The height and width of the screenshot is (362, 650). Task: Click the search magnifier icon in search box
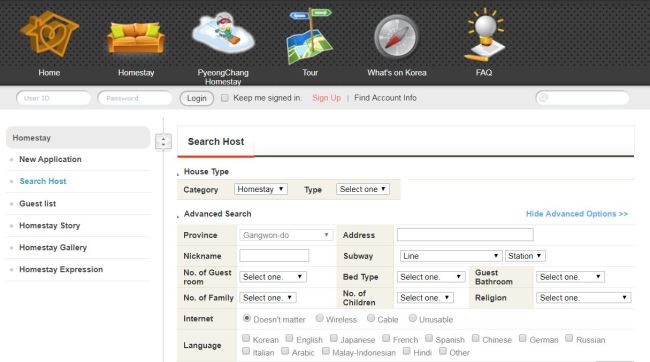click(x=543, y=98)
